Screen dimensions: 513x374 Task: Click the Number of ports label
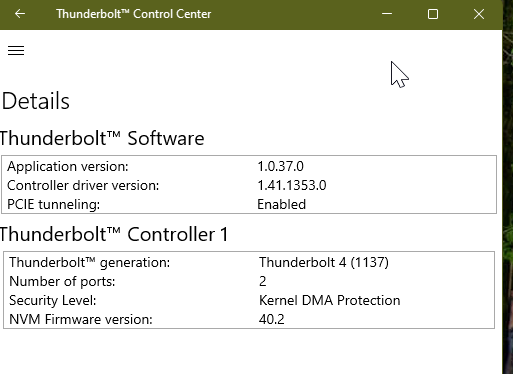tap(62, 282)
